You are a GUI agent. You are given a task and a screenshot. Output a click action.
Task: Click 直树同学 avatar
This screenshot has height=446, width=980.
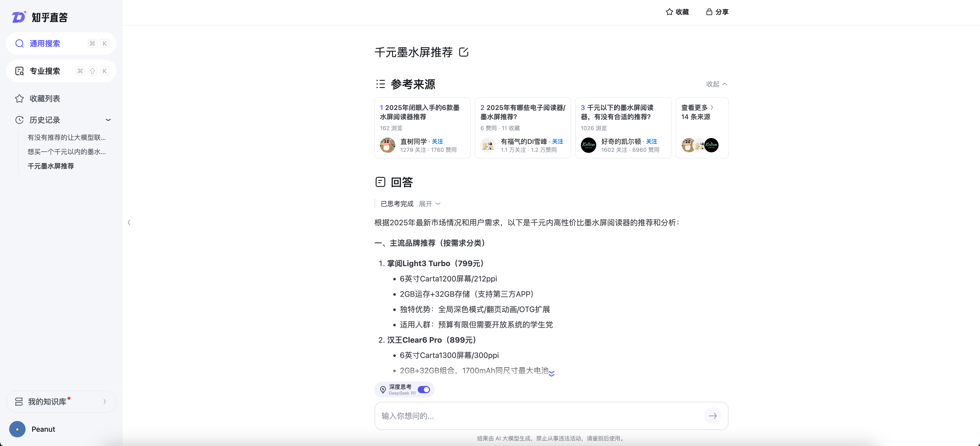pos(388,145)
